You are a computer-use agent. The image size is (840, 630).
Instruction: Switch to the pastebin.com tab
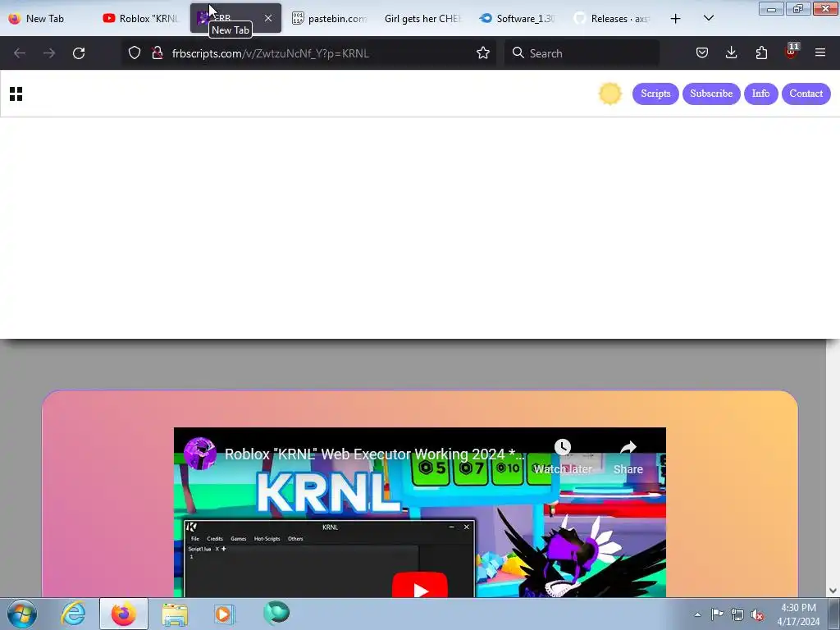point(330,18)
